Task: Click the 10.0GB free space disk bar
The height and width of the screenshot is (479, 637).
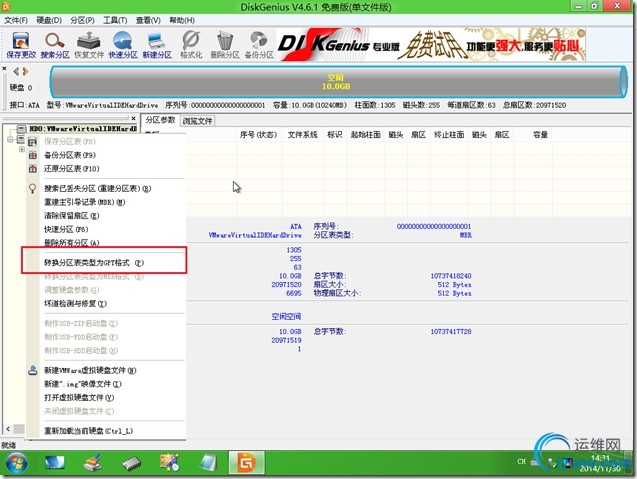Action: [x=338, y=82]
